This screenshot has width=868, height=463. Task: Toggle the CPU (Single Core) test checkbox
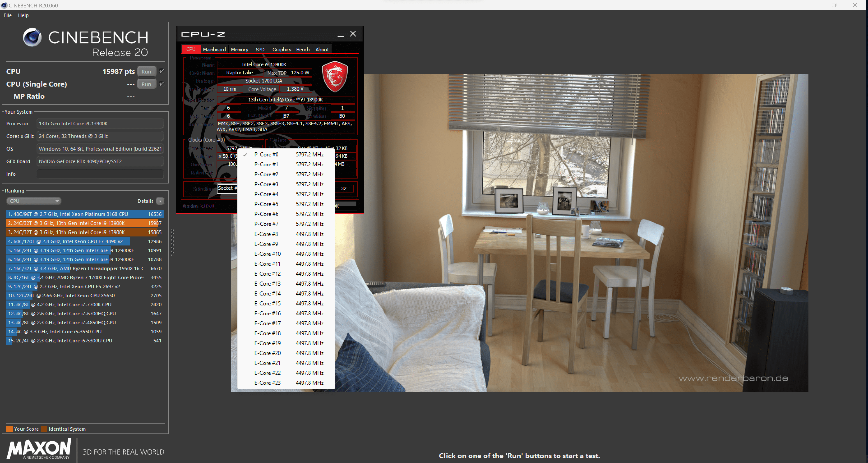click(x=162, y=84)
